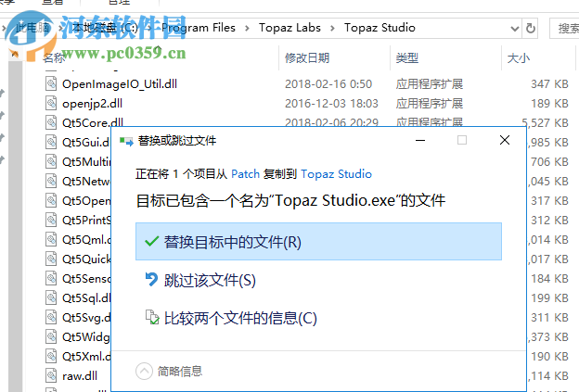The width and height of the screenshot is (579, 392).
Task: Refresh the Explorer folder view
Action: 530,28
